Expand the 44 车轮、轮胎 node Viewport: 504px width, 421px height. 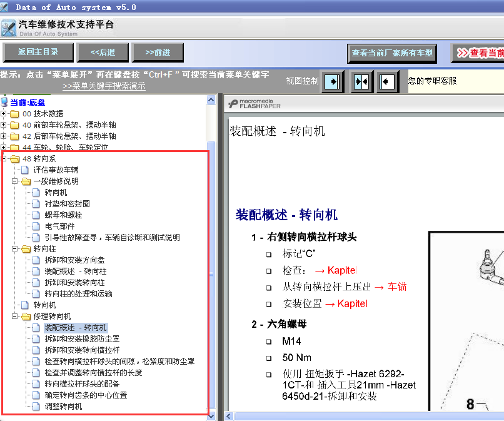(x=3, y=147)
